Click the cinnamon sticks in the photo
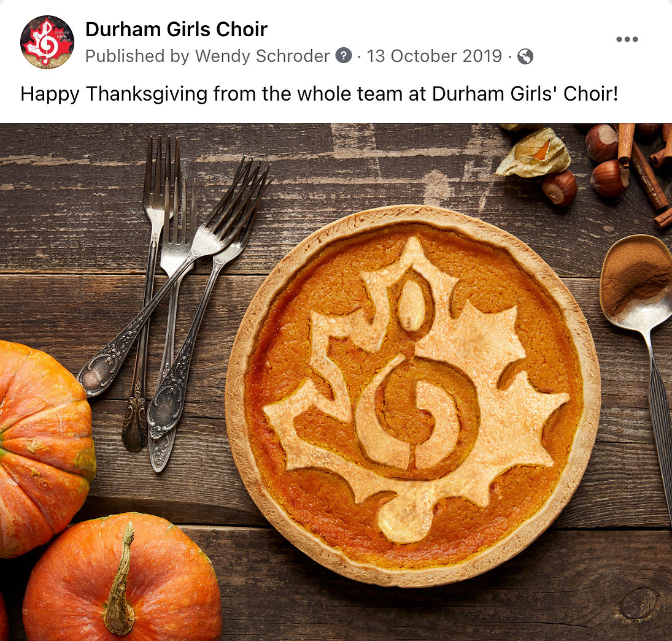 646,171
